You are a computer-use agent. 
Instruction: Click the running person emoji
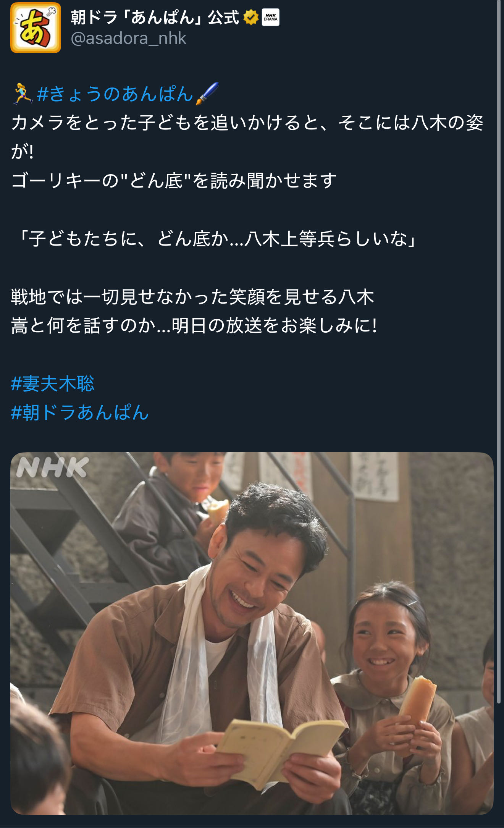[x=23, y=94]
